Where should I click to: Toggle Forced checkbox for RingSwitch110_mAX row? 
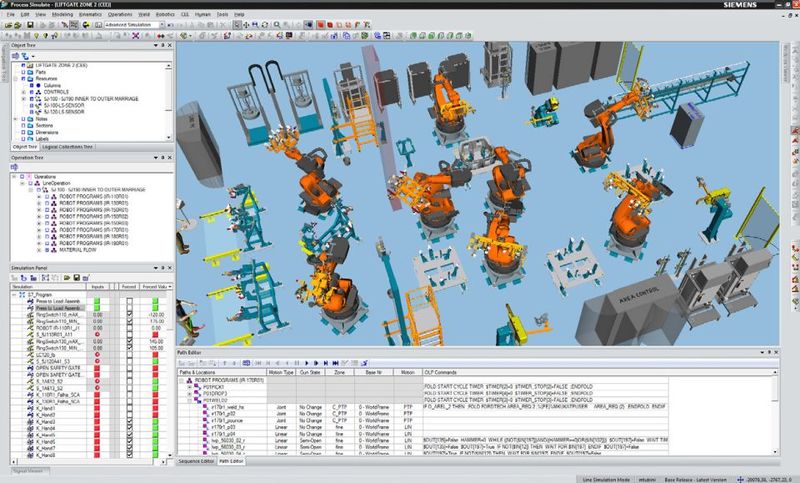pyautogui.click(x=130, y=313)
